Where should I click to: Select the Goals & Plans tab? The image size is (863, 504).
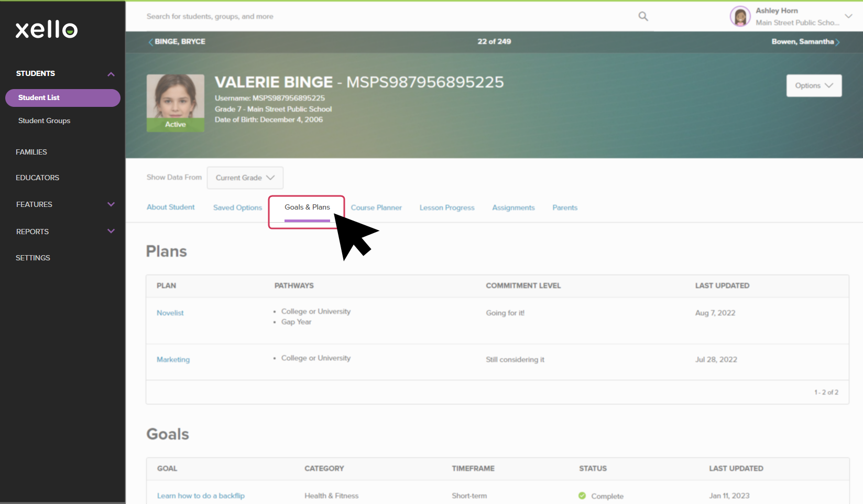[307, 207]
